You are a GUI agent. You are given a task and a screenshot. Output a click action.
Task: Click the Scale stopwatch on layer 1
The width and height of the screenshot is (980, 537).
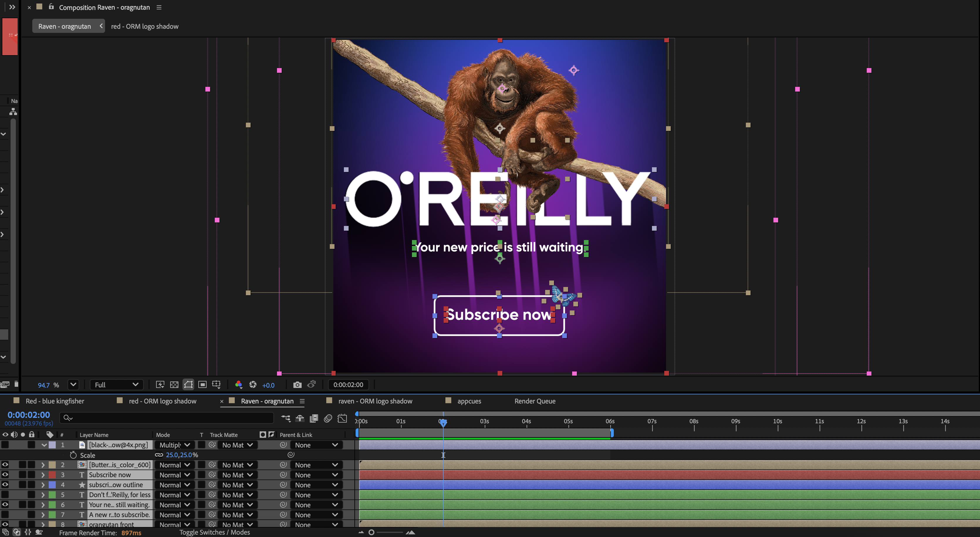73,455
